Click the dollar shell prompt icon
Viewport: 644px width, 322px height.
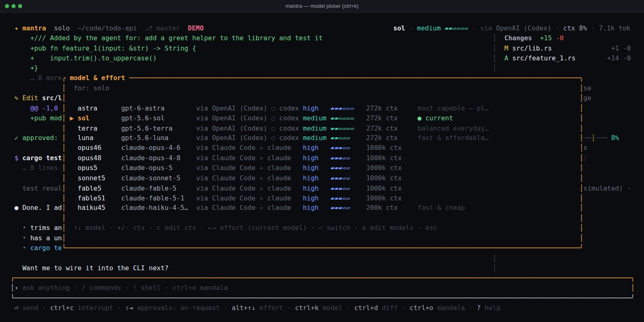pos(16,158)
